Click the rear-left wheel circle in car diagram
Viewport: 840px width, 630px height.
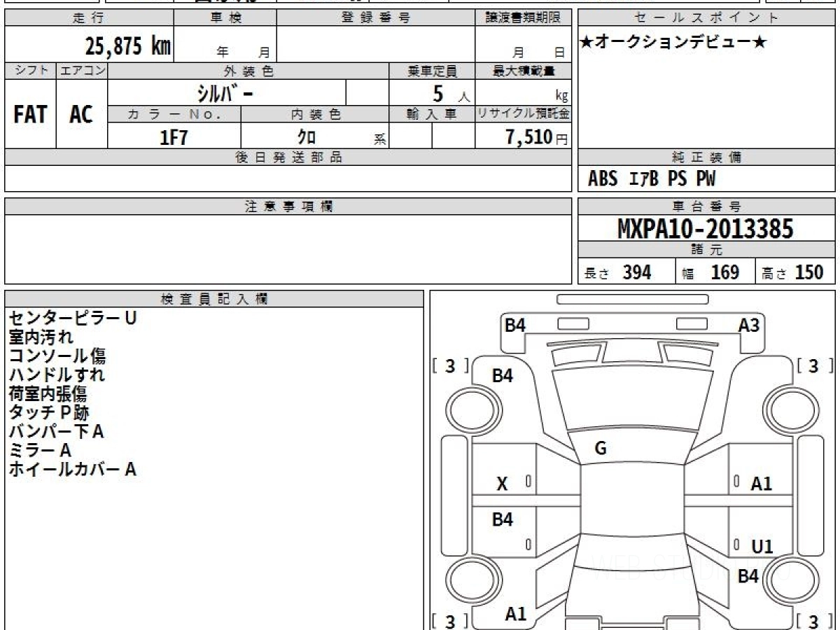(470, 581)
